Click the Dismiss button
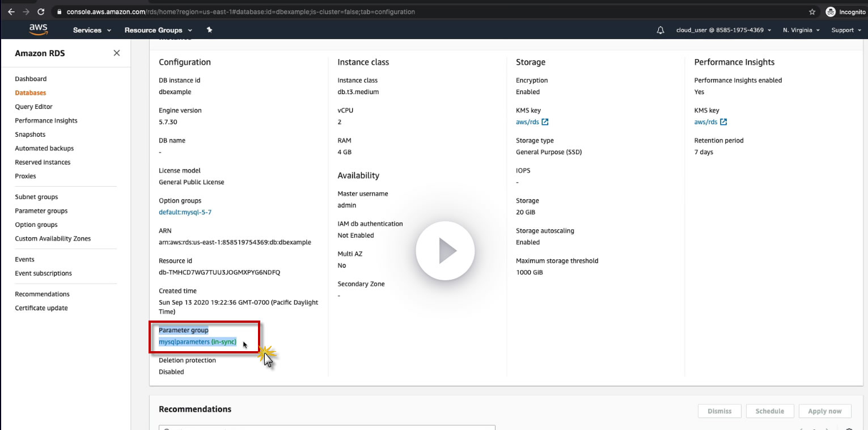This screenshot has width=868, height=430. (x=719, y=411)
